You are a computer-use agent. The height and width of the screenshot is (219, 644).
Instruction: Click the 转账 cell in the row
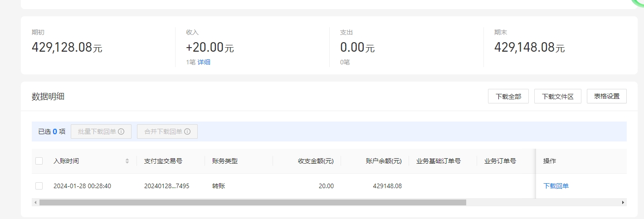tap(219, 186)
